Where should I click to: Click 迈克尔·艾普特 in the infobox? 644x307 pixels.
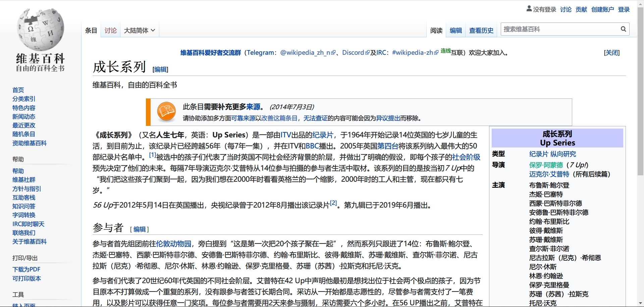pyautogui.click(x=549, y=174)
